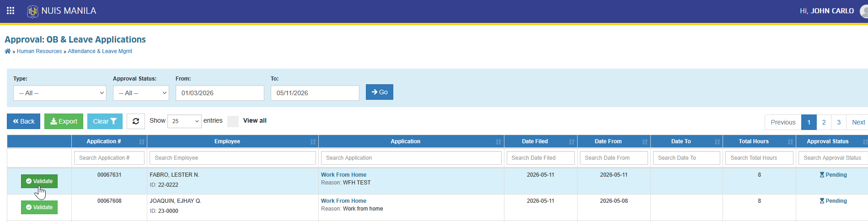Image resolution: width=868 pixels, height=222 pixels.
Task: Click the Clear filter button
Action: tap(105, 121)
